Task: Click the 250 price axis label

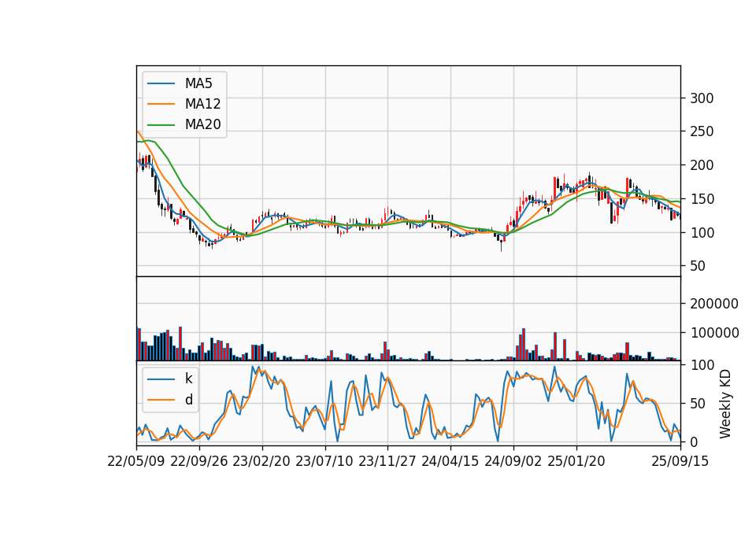Action: 702,131
